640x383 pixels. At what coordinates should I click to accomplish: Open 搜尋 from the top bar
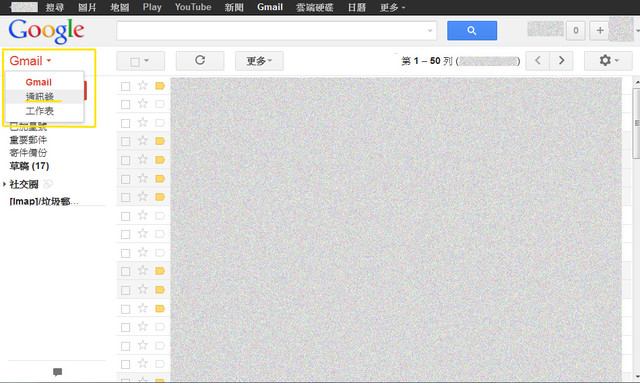point(55,7)
